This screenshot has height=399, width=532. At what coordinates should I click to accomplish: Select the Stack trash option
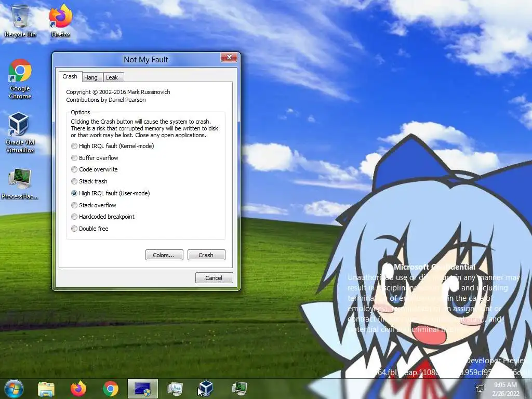click(89, 181)
